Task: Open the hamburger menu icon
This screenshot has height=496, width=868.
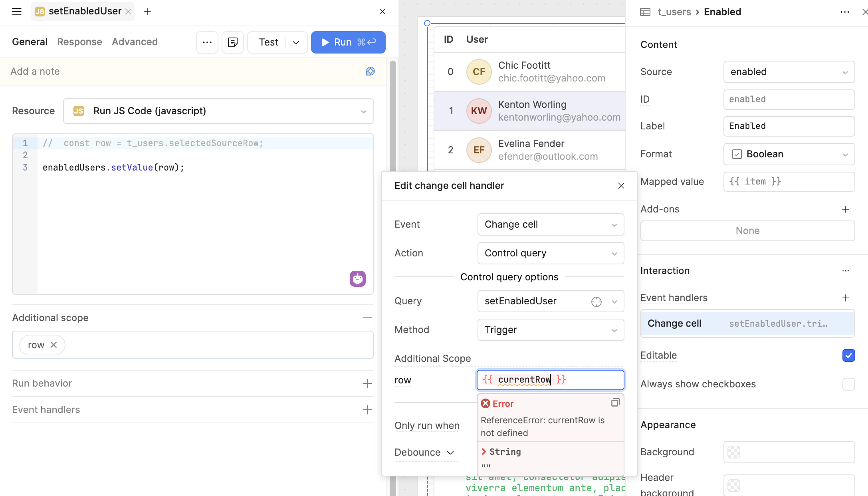Action: pos(16,12)
